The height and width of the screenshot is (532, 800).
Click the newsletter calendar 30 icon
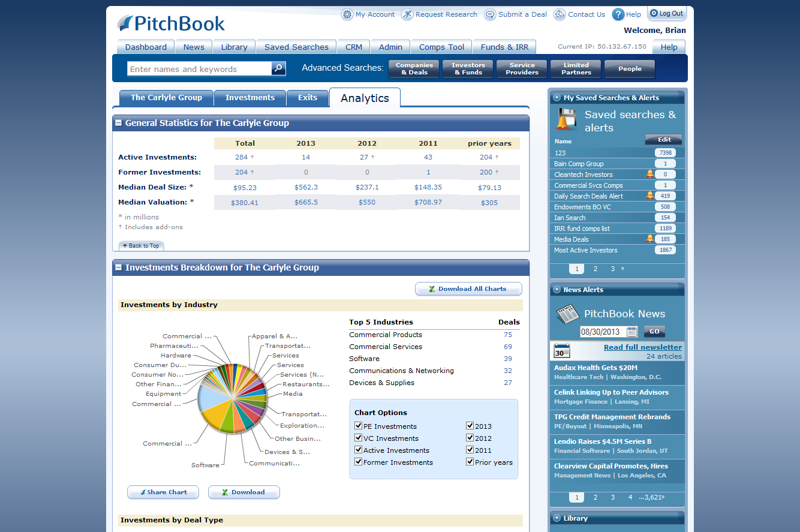(562, 351)
